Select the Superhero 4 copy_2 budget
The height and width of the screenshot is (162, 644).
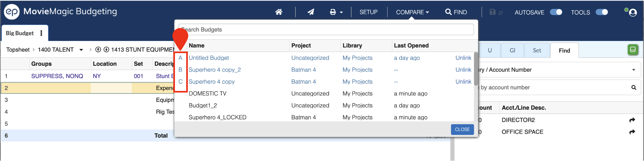tap(215, 70)
